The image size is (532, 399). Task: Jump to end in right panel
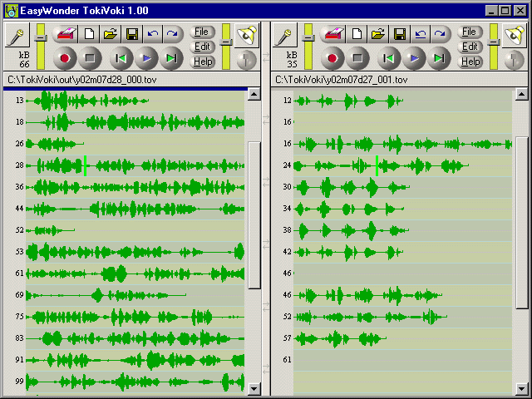tap(439, 58)
